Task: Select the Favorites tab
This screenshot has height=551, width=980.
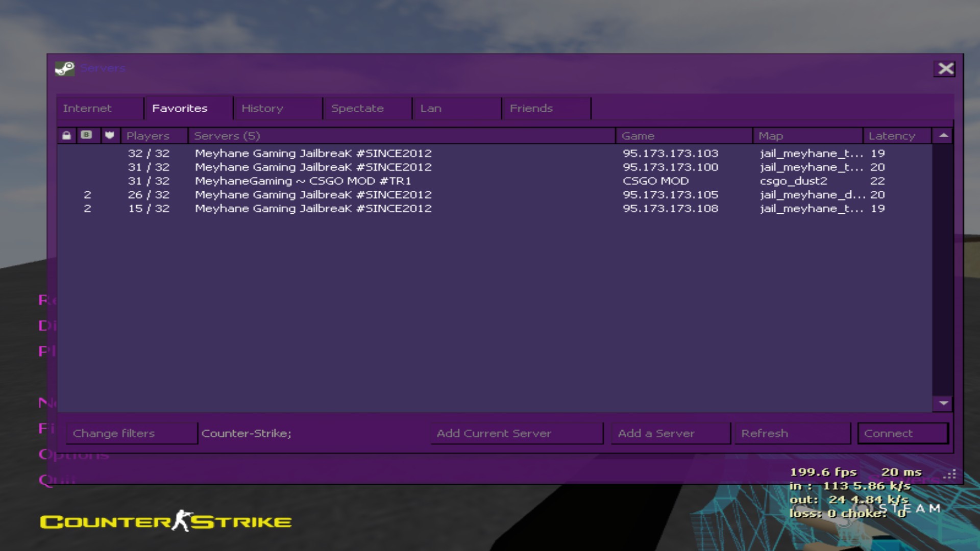Action: [x=188, y=108]
